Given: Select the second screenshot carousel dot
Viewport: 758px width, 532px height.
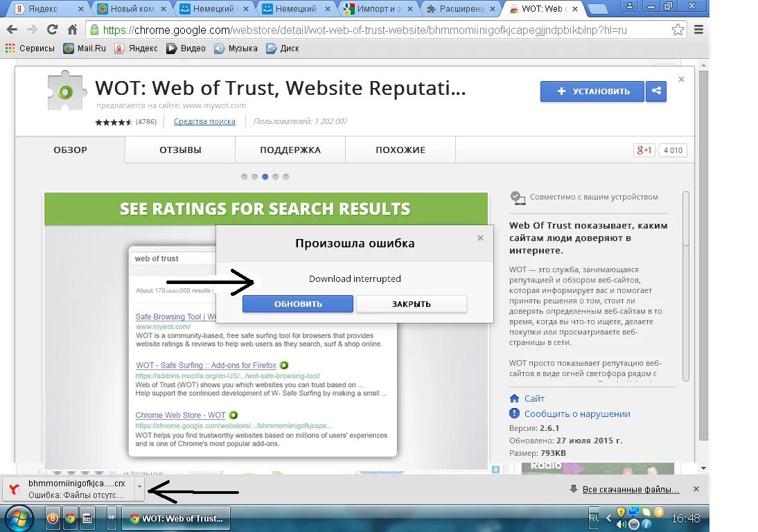Looking at the screenshot, I should pos(255,177).
